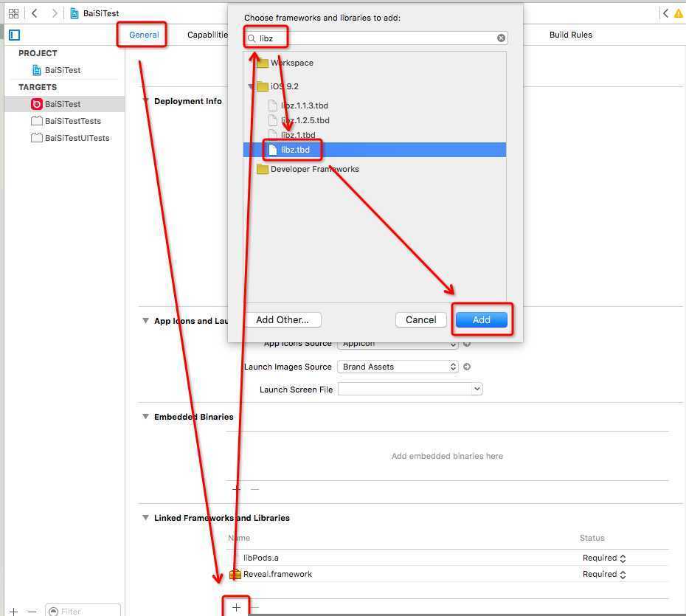Switch to the Build Rules tab

570,35
